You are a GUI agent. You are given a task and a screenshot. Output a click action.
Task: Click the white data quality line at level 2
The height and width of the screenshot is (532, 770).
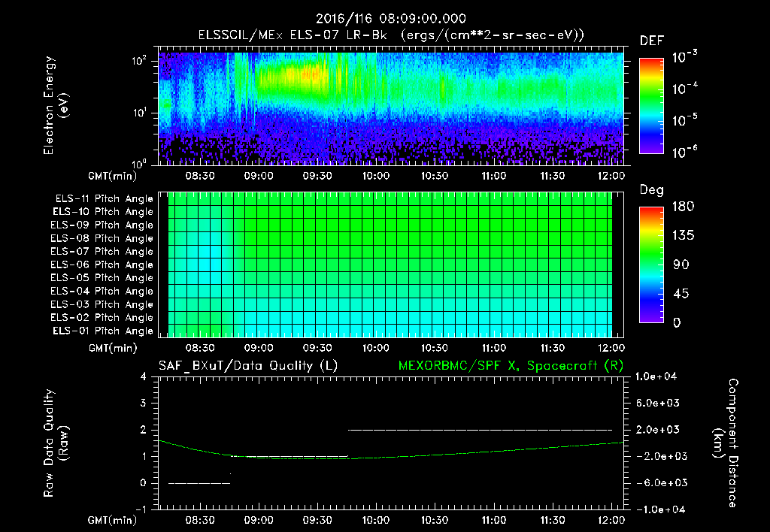coord(480,430)
